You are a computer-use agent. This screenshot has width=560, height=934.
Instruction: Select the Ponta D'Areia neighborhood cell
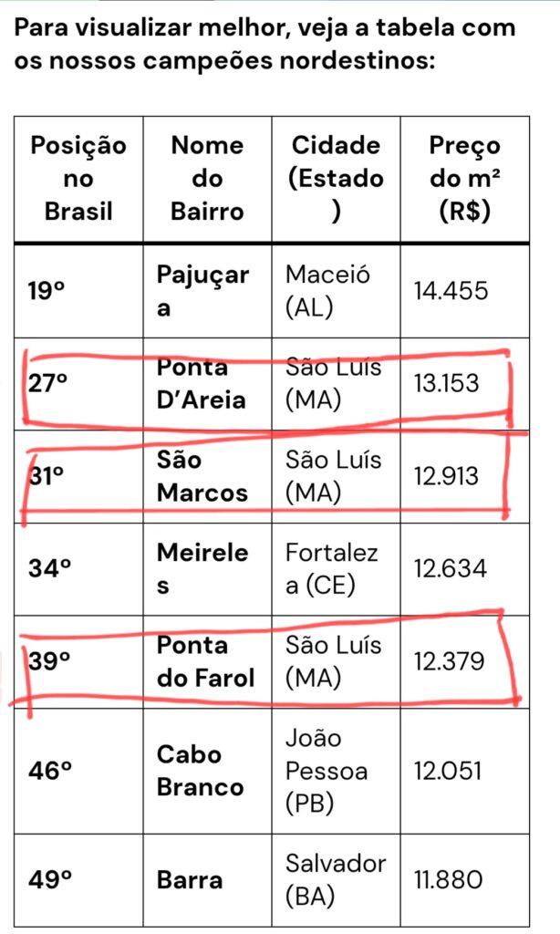click(x=202, y=384)
